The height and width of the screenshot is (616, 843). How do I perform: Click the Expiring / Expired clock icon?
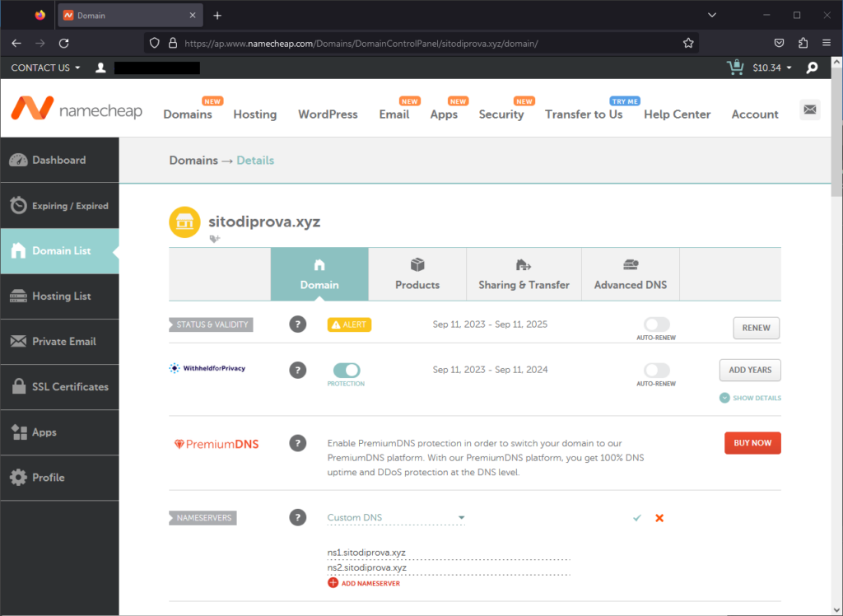pyautogui.click(x=18, y=205)
